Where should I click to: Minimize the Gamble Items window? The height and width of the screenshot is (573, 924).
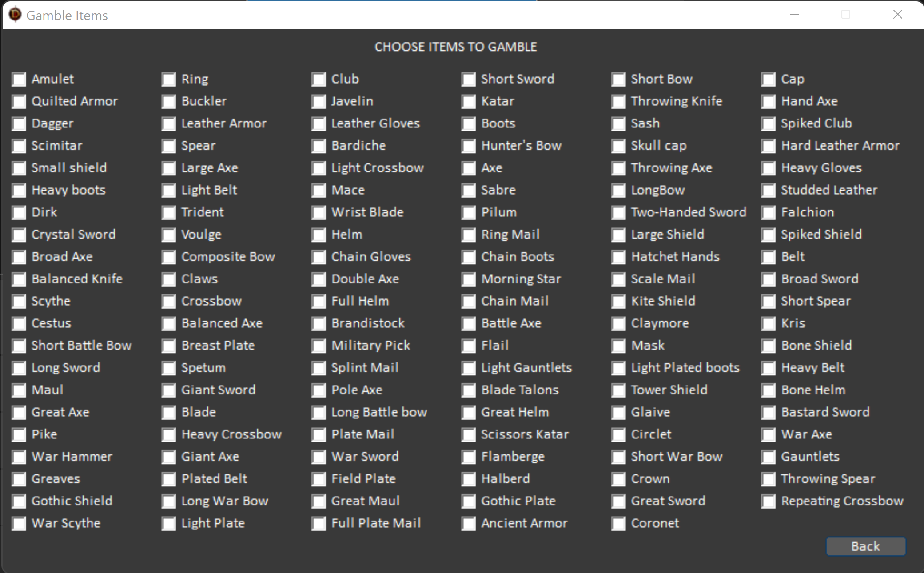(795, 15)
